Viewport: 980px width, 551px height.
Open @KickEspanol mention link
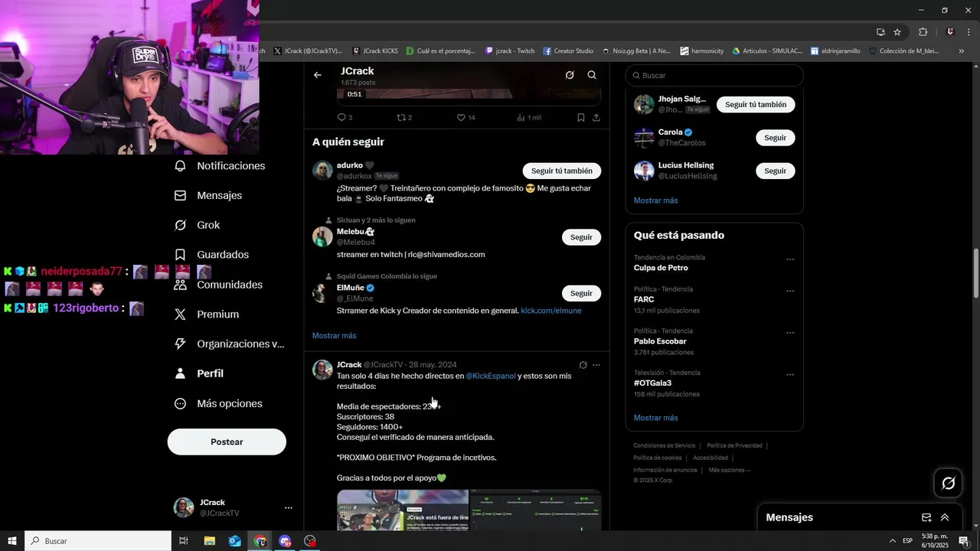point(491,376)
